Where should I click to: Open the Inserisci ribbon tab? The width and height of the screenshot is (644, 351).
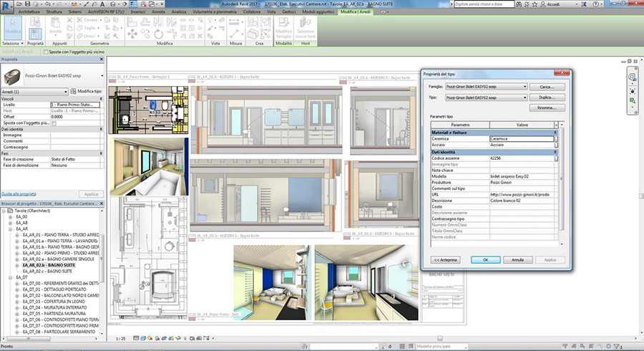pos(138,12)
